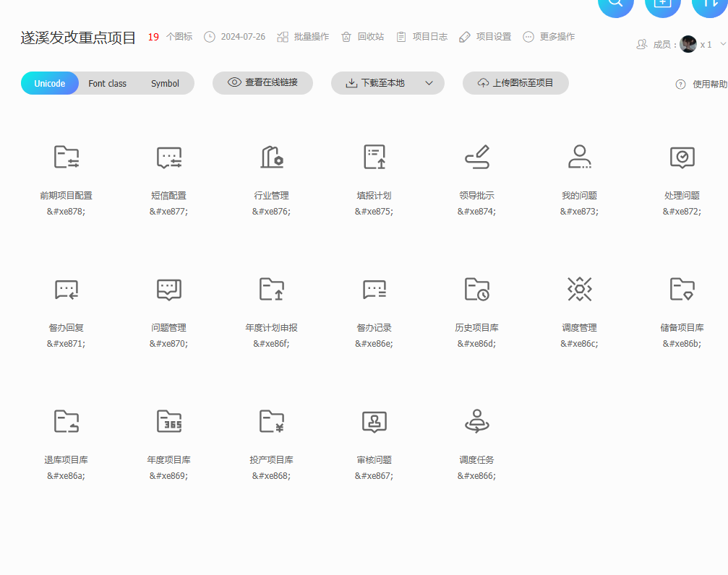Switch to the Font class tab

pos(107,84)
